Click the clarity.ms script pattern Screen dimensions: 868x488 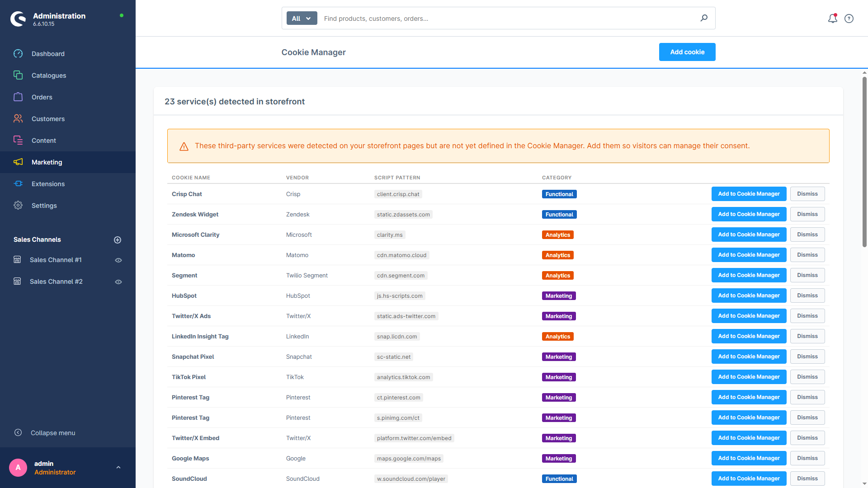(x=390, y=235)
